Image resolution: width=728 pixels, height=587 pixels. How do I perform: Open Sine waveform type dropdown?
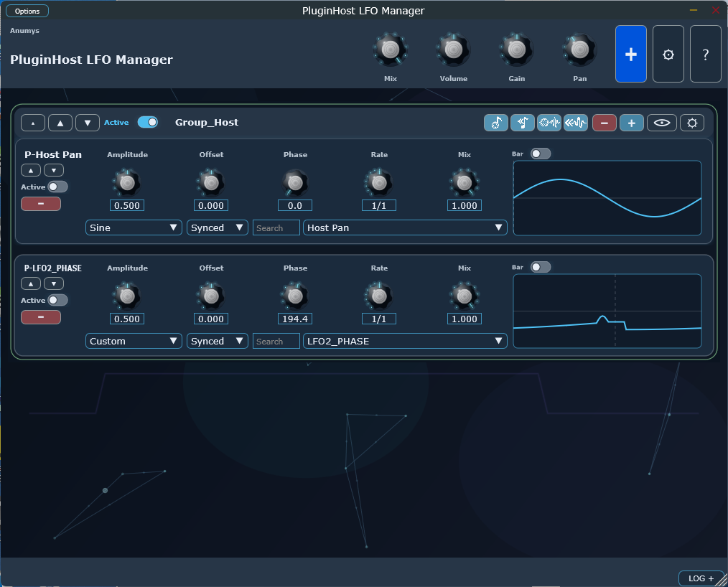pyautogui.click(x=134, y=228)
